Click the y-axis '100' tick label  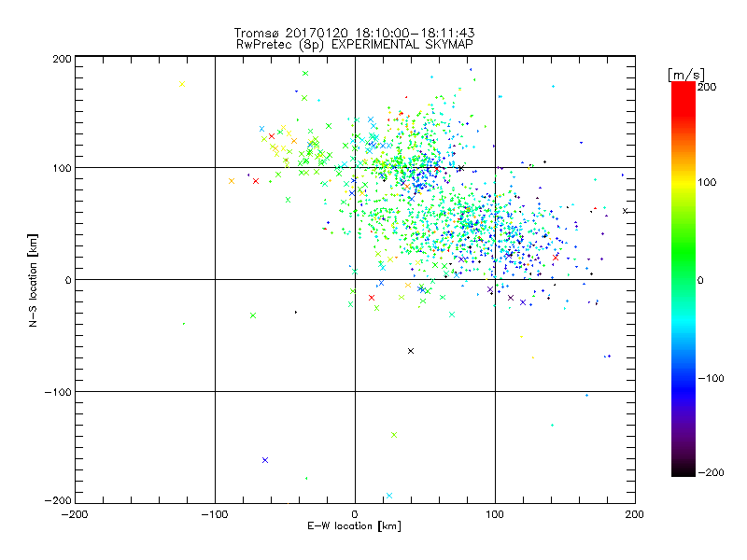pyautogui.click(x=62, y=168)
